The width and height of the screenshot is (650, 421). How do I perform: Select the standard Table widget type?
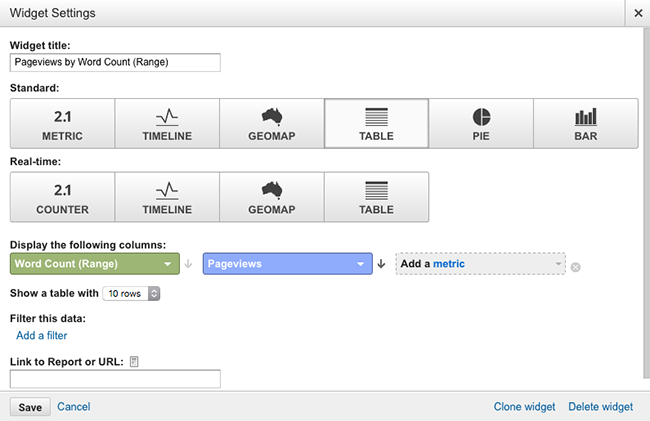pyautogui.click(x=376, y=123)
